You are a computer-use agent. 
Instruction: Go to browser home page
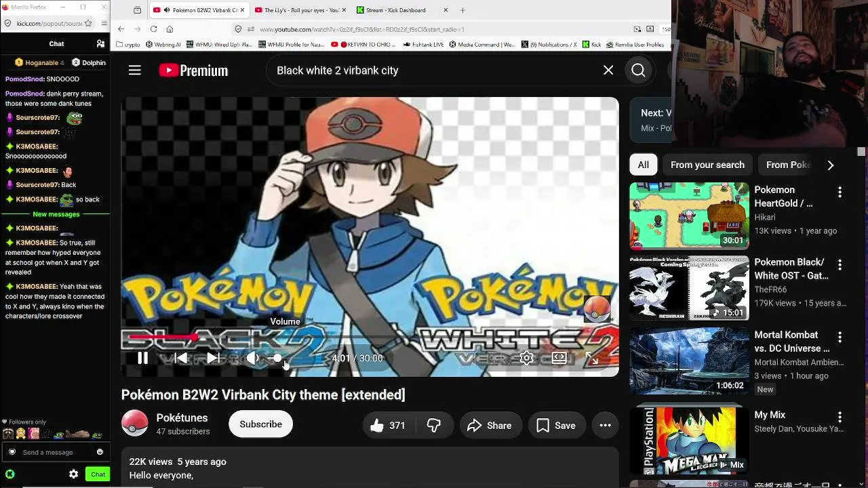pos(170,29)
